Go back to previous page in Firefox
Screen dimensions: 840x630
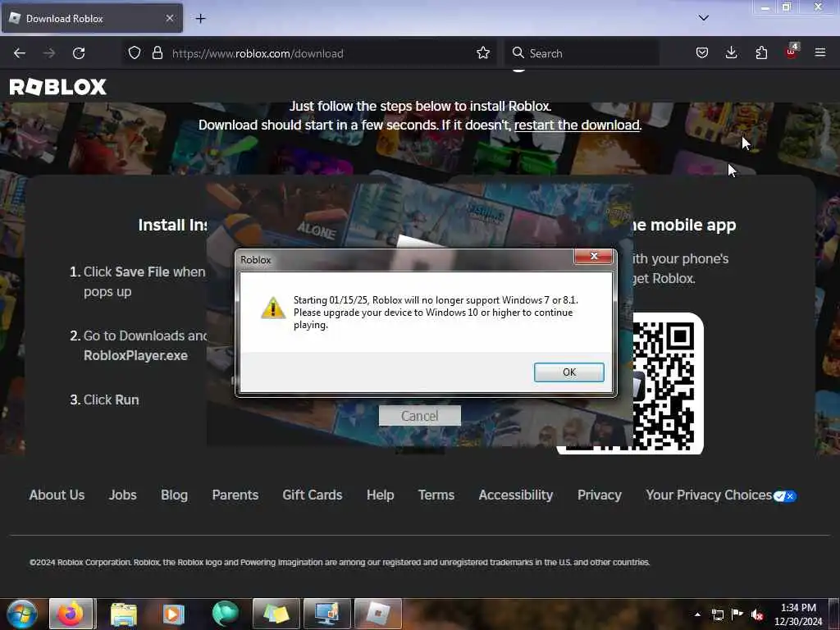(x=20, y=53)
